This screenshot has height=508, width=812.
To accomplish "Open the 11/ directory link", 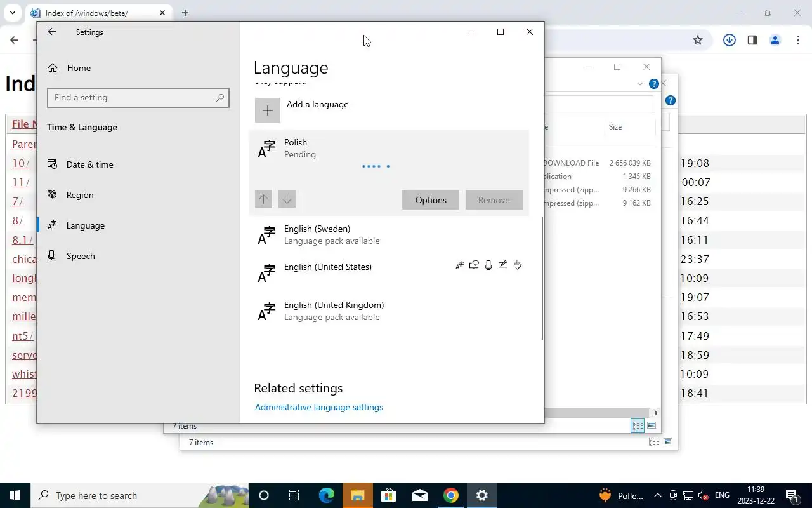I will pyautogui.click(x=21, y=182).
